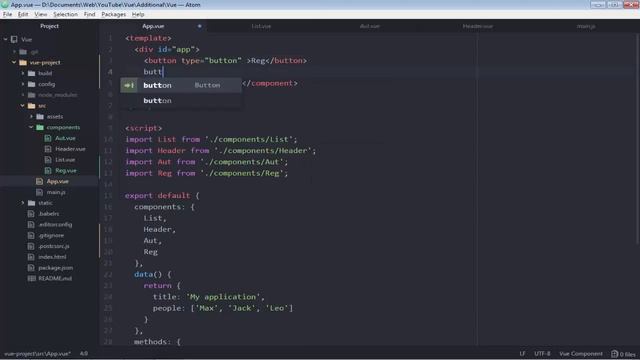Click line number 4 in gutter
640x360 pixels.
tap(110, 72)
